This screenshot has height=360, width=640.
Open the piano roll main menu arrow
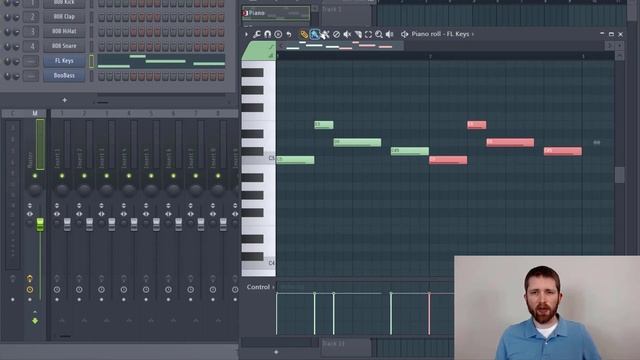[246, 34]
